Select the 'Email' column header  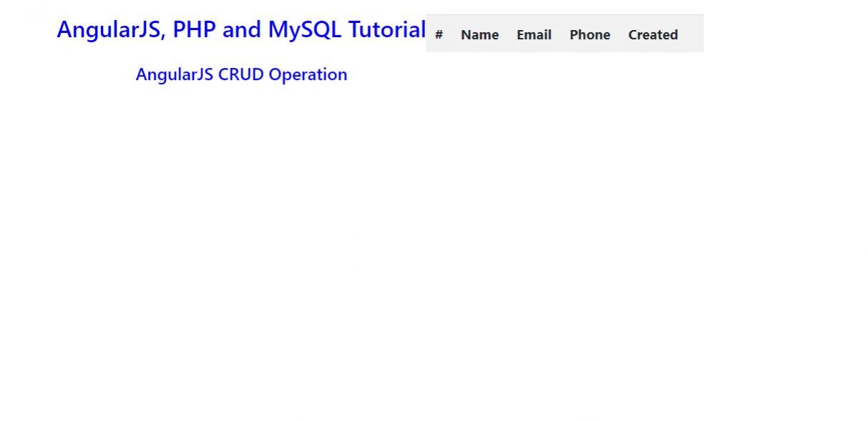(x=534, y=34)
